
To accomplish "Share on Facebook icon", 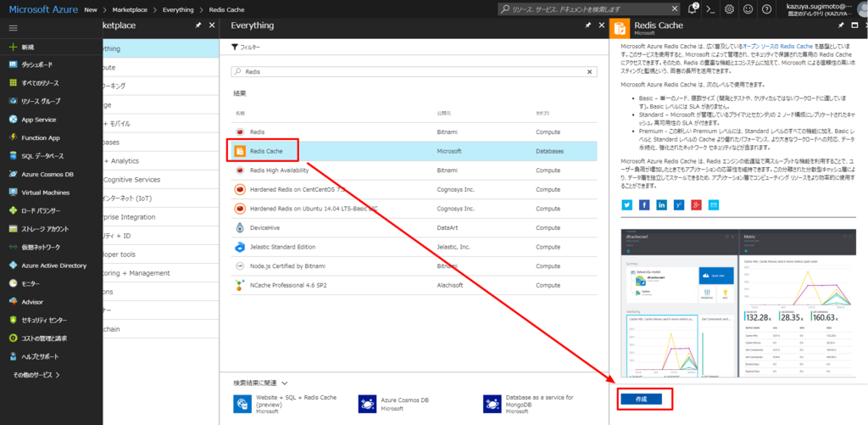I will (644, 205).
